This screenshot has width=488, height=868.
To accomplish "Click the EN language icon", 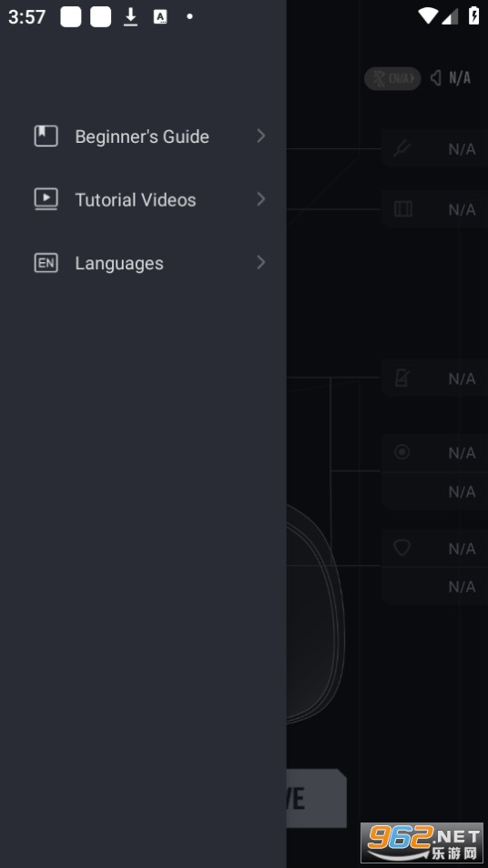I will click(x=46, y=263).
